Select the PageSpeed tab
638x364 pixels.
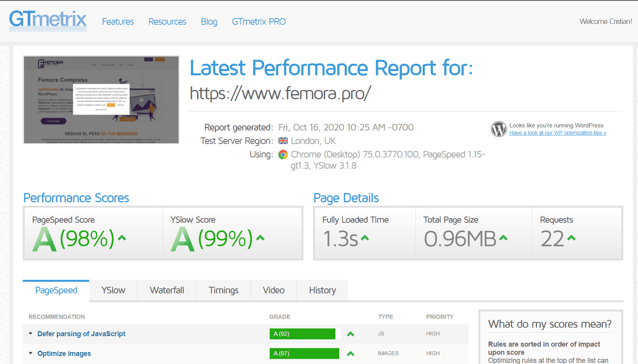(x=56, y=290)
